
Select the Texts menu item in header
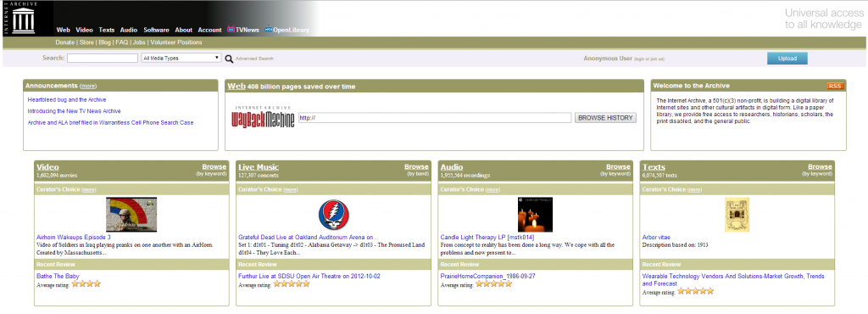click(106, 30)
